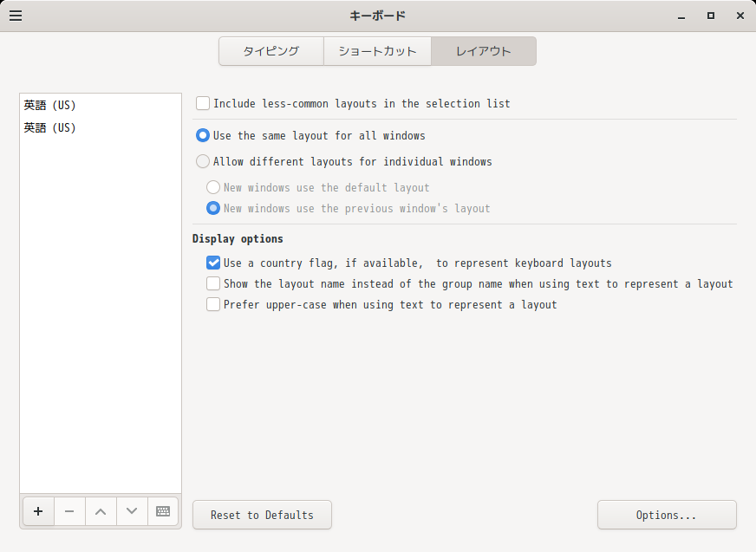Switch to the ショートカット tab
Image resolution: width=756 pixels, height=552 pixels.
tap(376, 51)
